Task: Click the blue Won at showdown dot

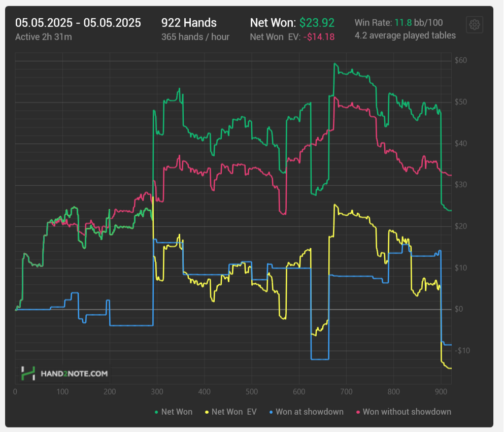Action: click(x=271, y=412)
